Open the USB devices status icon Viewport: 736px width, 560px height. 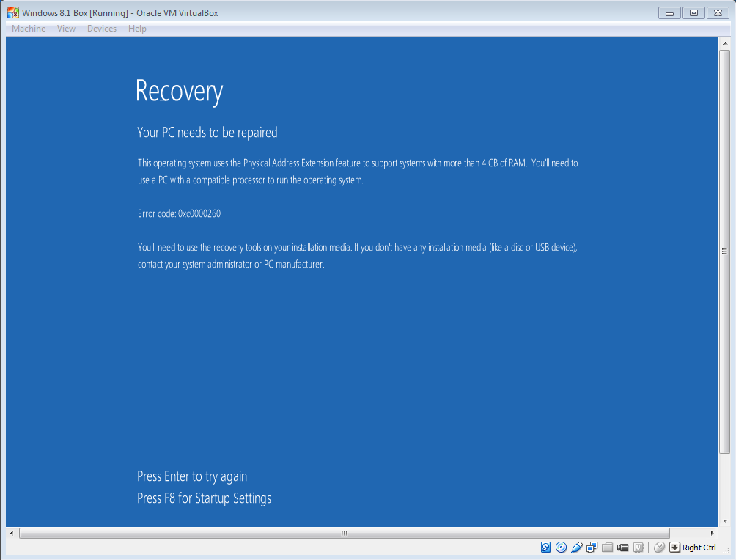tap(577, 548)
